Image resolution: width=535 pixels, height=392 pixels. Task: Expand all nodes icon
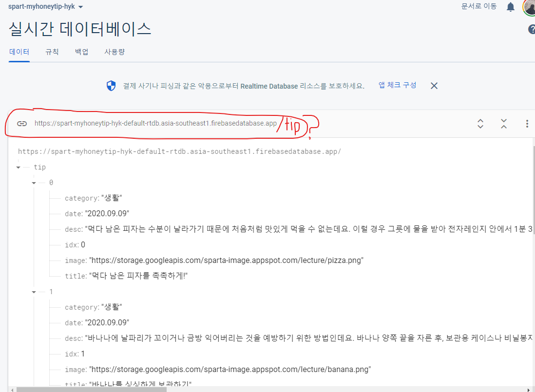coord(480,123)
